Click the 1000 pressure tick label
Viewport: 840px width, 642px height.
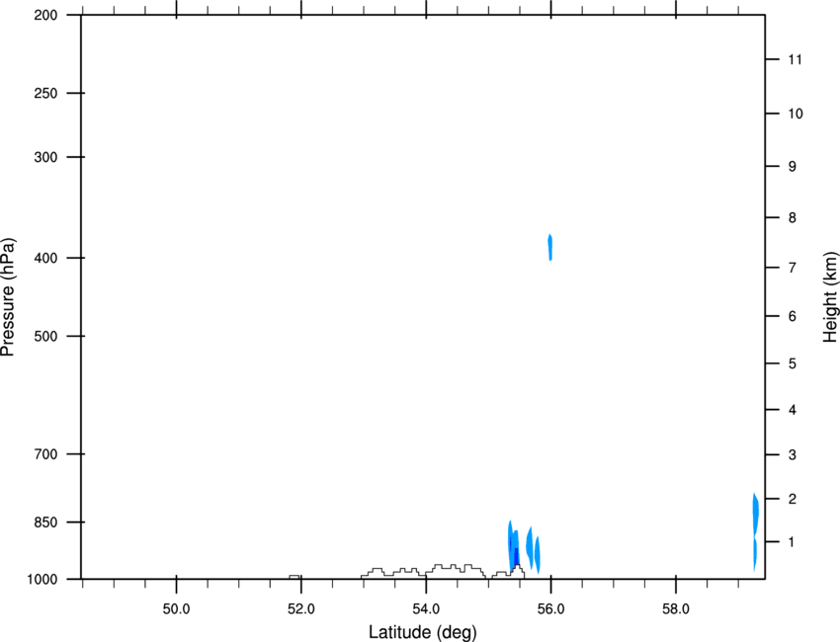(42, 580)
